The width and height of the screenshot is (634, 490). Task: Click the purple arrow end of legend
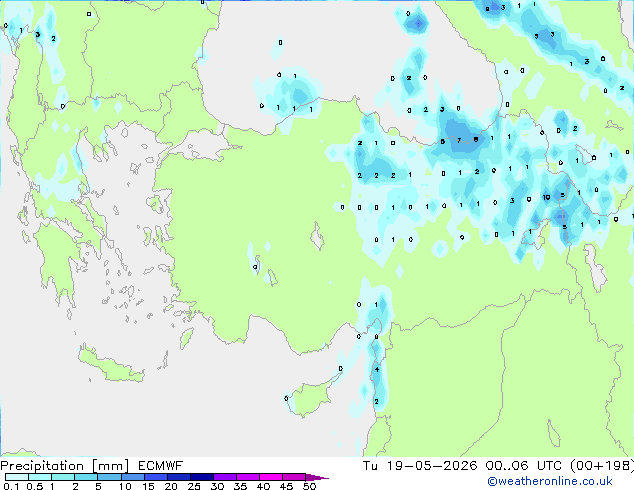(318, 478)
